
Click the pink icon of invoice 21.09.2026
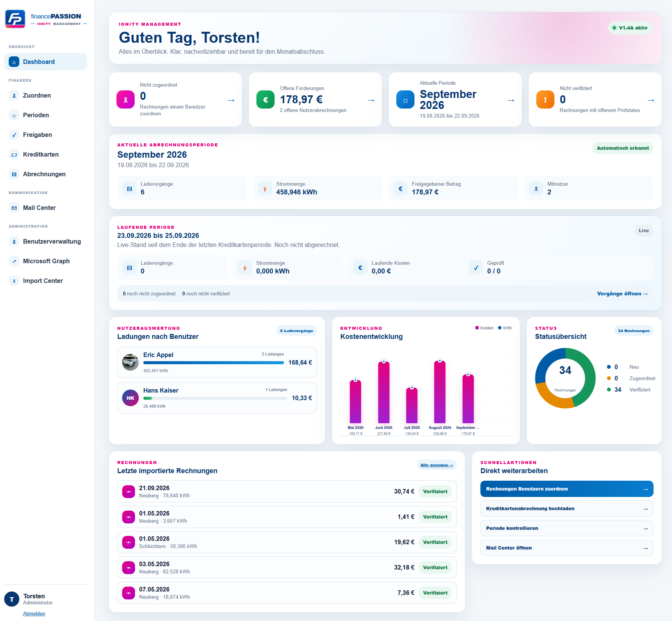(129, 492)
